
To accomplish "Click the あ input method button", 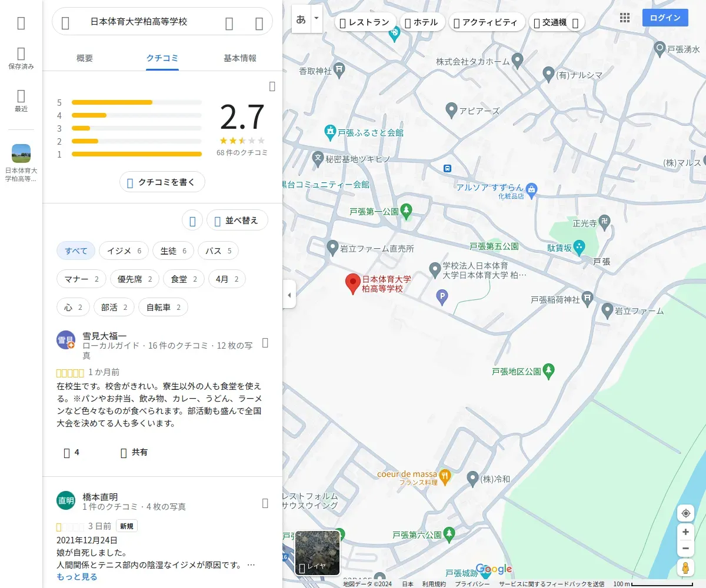I will [301, 19].
